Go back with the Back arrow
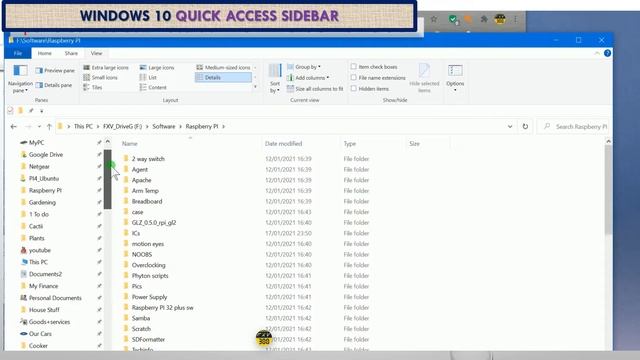Screen dimensions: 640x360 tap(13, 127)
